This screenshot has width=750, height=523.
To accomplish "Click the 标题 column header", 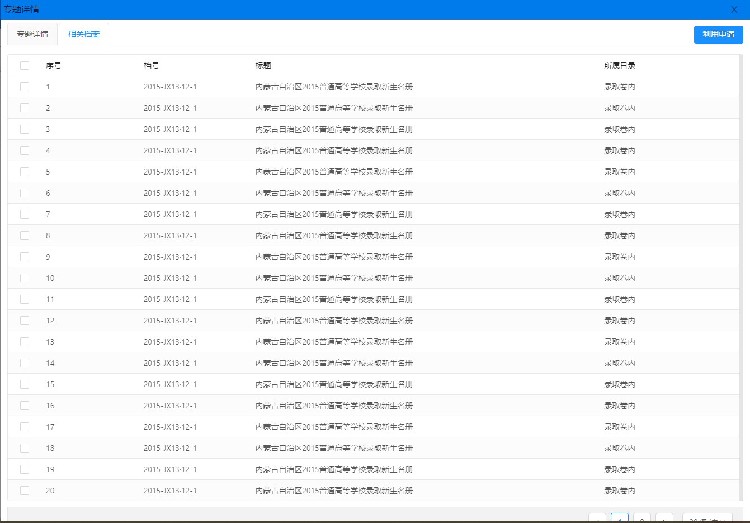I will click(263, 66).
